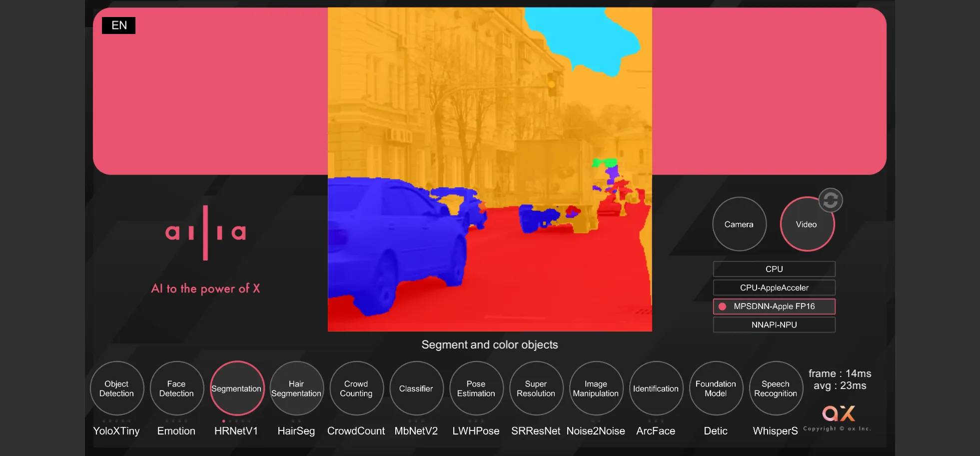Click the WhisperS model label
Viewport: 980px width, 456px height.
click(776, 431)
